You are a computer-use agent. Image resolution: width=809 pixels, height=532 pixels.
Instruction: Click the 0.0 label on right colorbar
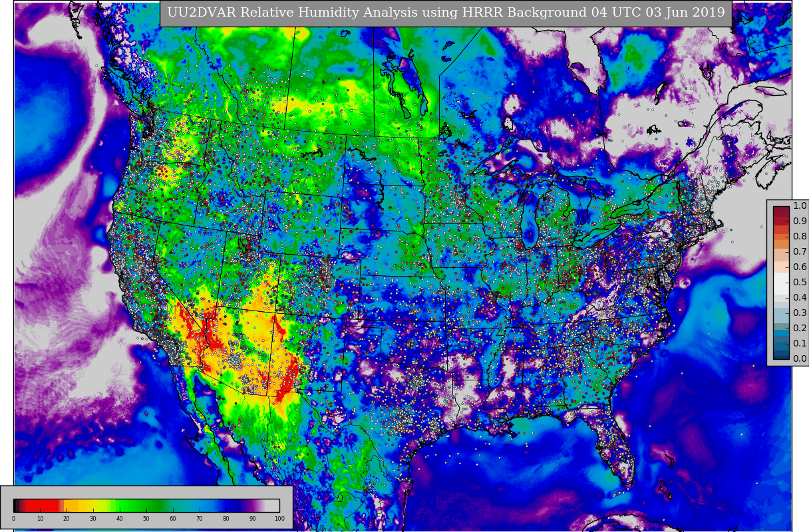800,359
